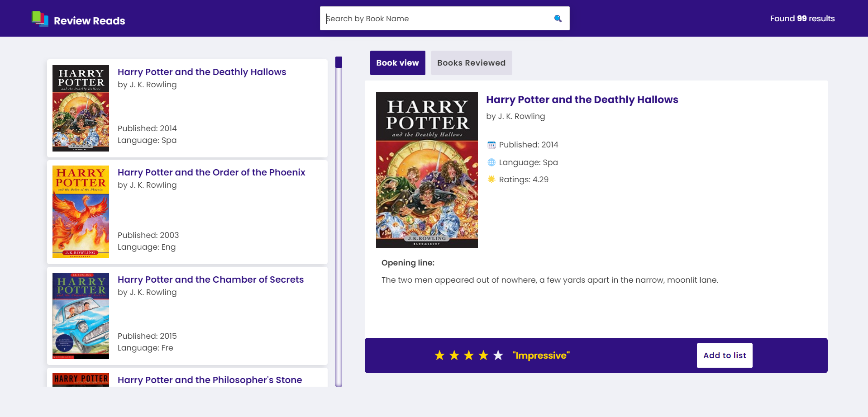Click Language: Spa in the detail panel

(x=528, y=162)
